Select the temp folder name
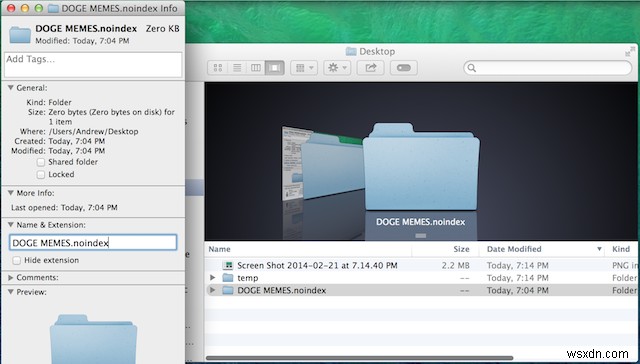640x364 pixels. pos(248,278)
